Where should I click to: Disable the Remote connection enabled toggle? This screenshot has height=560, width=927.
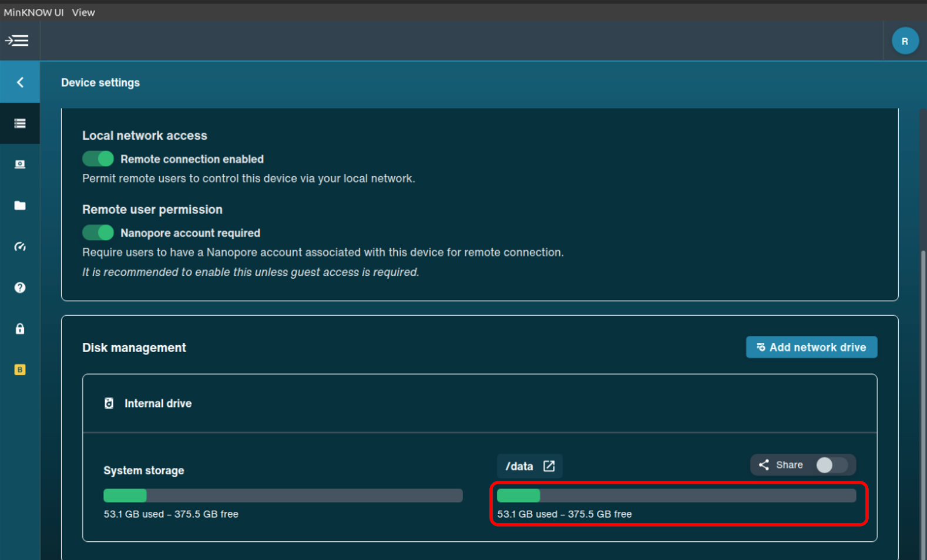click(98, 159)
